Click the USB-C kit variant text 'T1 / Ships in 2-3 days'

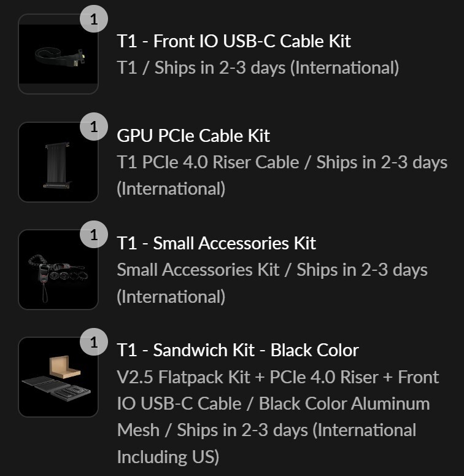pos(201,68)
